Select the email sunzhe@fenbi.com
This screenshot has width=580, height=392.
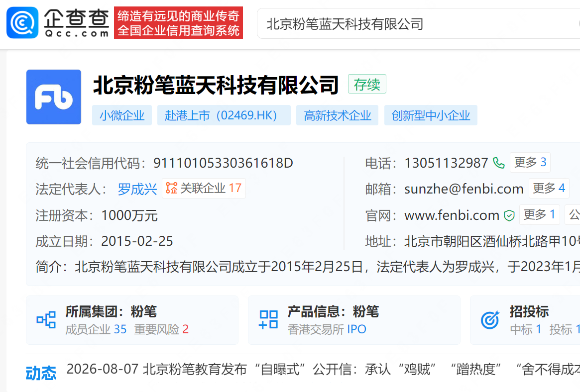(464, 189)
